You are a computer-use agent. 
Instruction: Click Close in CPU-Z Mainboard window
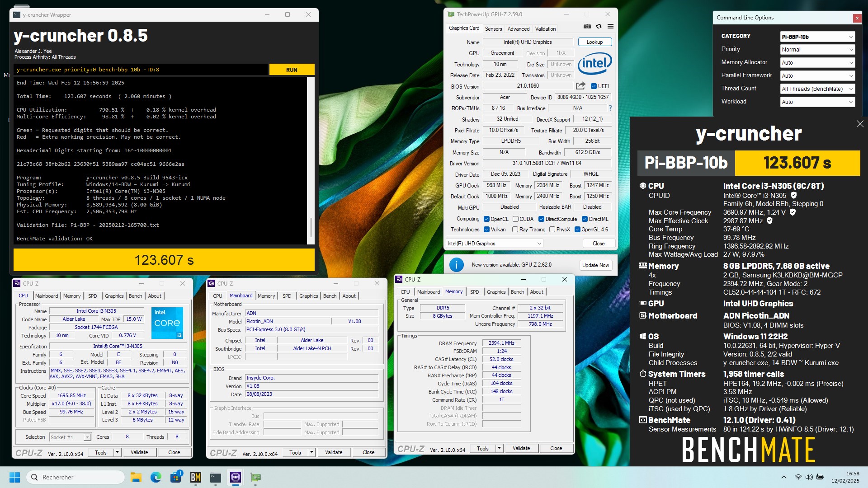[x=368, y=452]
